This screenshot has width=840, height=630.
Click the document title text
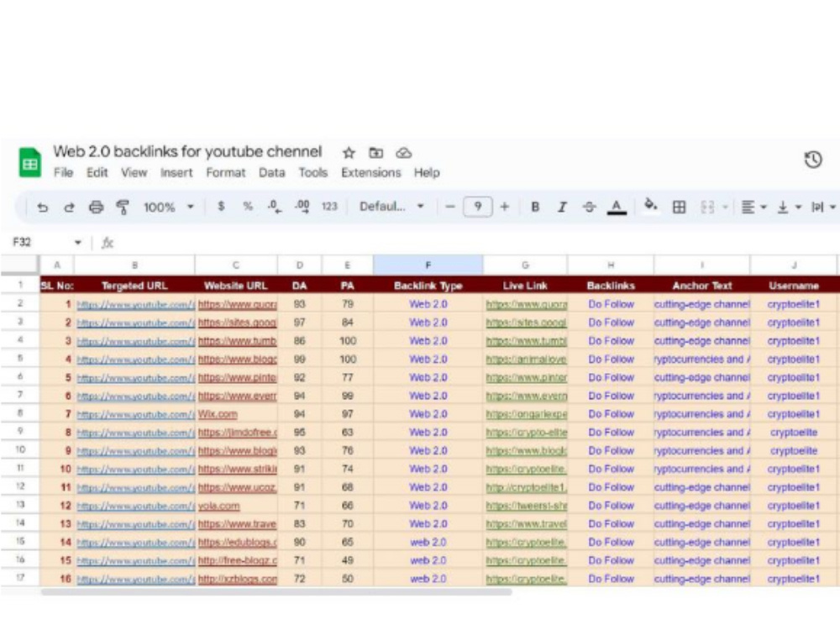click(x=187, y=152)
